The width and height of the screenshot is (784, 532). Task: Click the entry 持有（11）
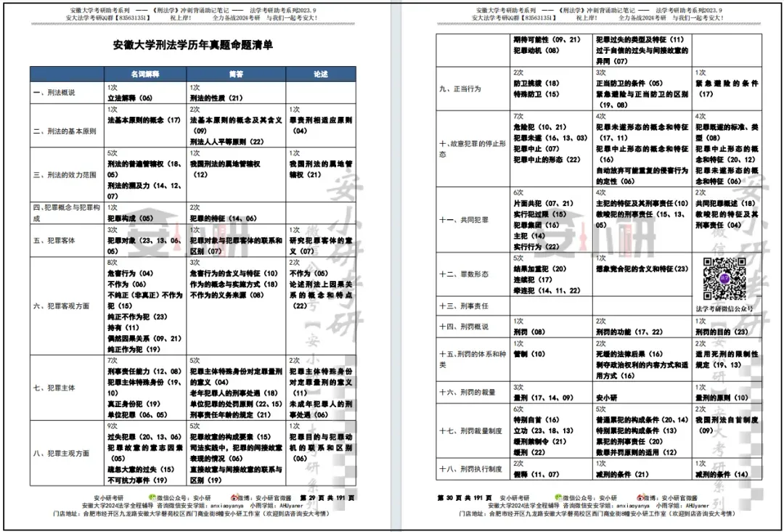123,327
